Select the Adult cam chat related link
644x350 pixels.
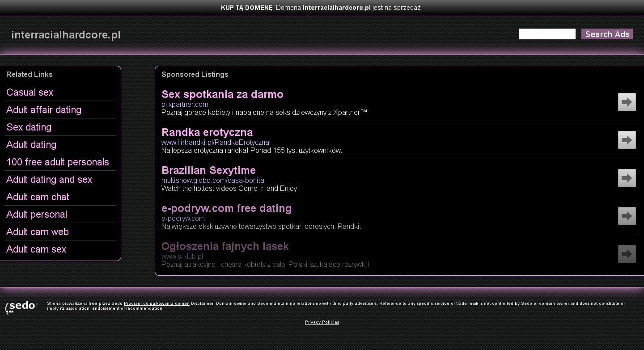[x=38, y=197]
